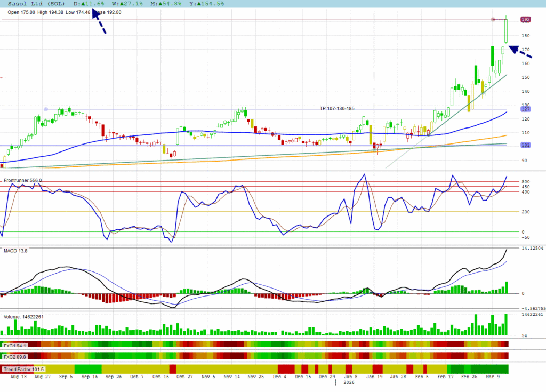The height and width of the screenshot is (392, 546).
Task: Select the blue 127 price level label
Action: [526, 109]
